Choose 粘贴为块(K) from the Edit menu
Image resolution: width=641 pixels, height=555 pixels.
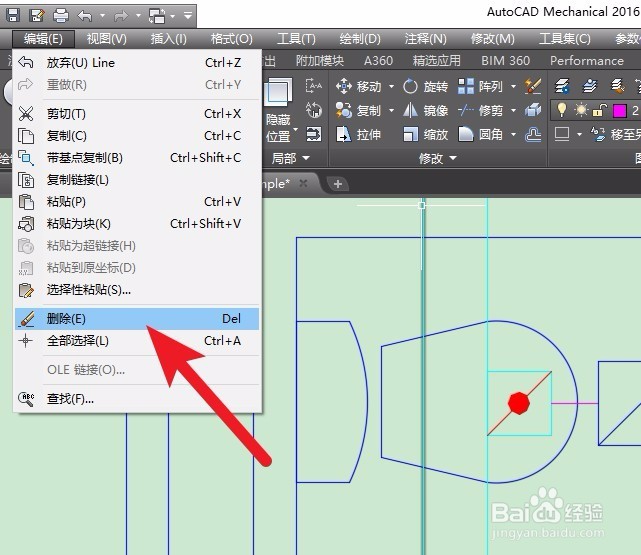pos(137,224)
